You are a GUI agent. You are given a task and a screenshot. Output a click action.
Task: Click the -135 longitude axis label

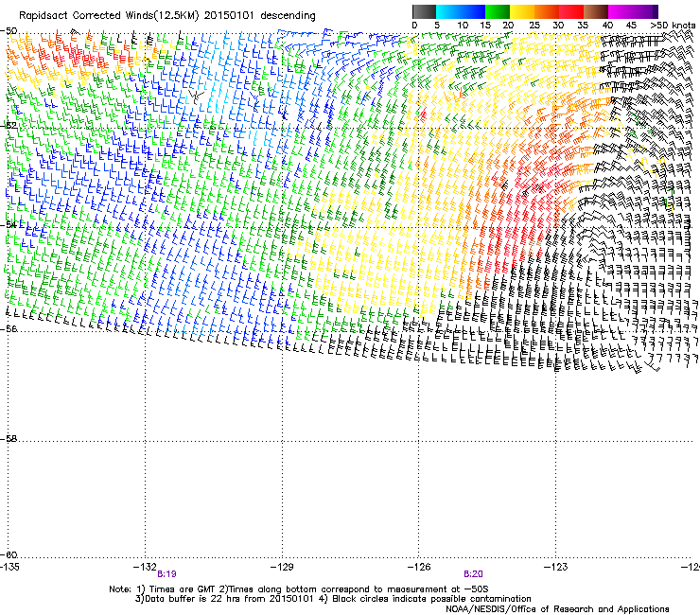tap(9, 567)
